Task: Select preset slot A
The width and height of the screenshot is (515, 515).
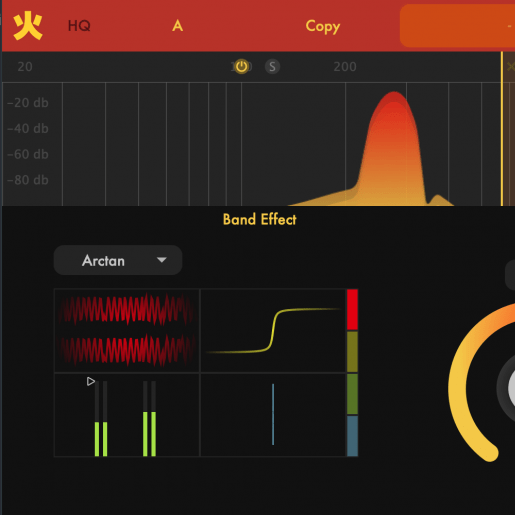Action: pos(177,26)
